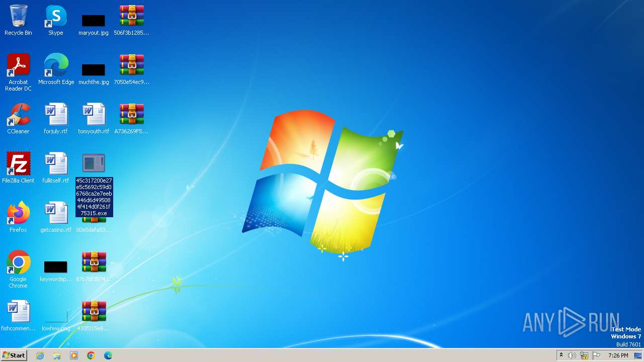Select the forjuly.rtf document

56,119
